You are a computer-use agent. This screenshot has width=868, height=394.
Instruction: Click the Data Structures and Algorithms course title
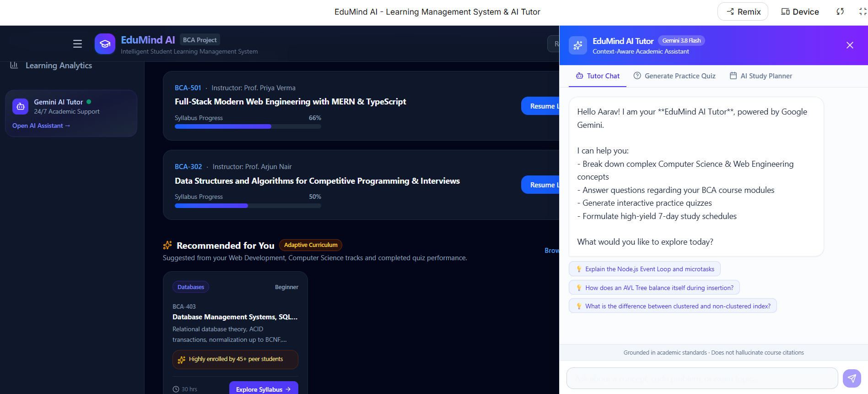point(317,181)
